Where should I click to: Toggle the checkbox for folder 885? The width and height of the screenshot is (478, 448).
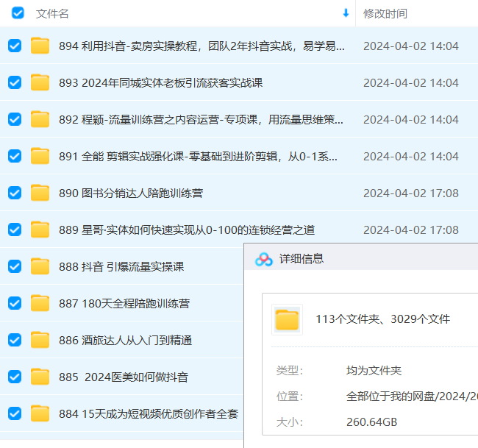pos(15,377)
